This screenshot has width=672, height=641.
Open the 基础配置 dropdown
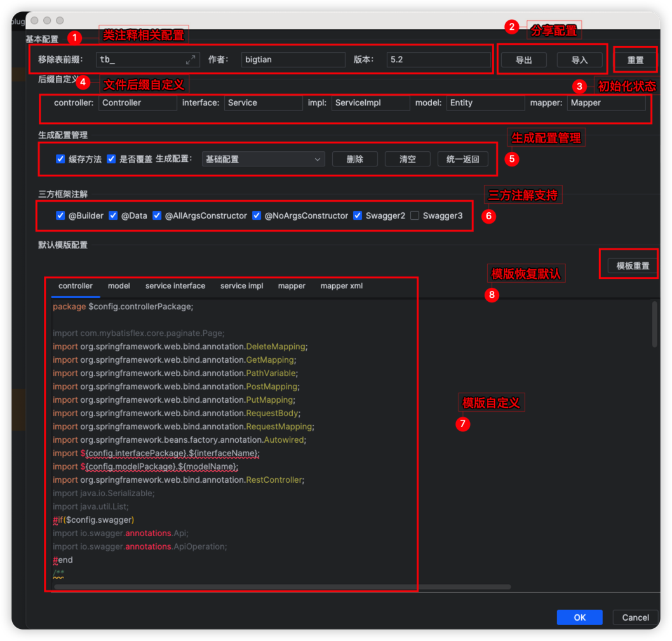coord(263,159)
